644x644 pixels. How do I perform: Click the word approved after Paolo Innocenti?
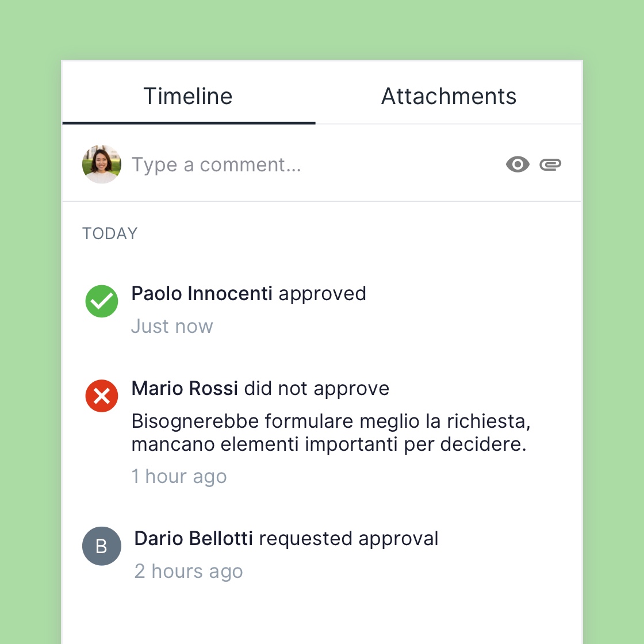[322, 294]
